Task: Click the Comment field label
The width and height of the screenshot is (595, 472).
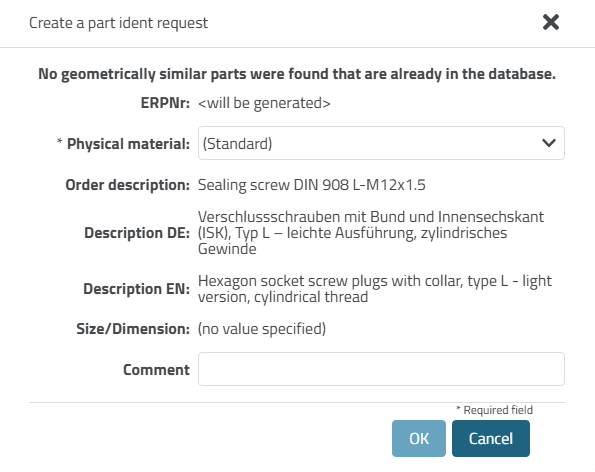Action: [x=156, y=370]
